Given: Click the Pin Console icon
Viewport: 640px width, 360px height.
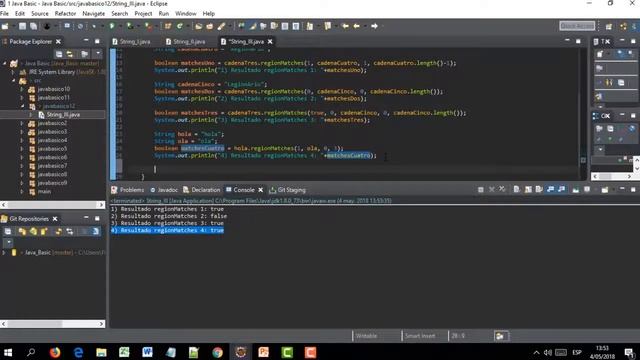Looking at the screenshot, I should click(x=576, y=190).
